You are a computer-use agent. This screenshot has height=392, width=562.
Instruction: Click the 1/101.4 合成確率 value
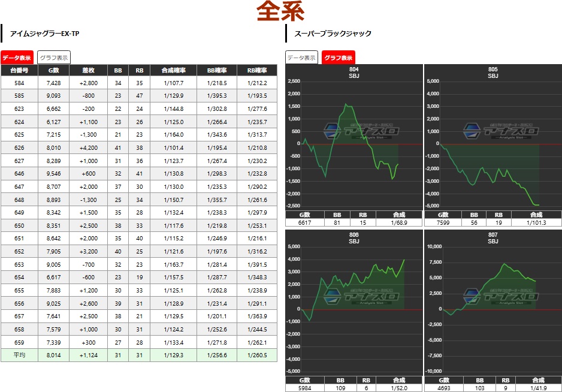174,148
